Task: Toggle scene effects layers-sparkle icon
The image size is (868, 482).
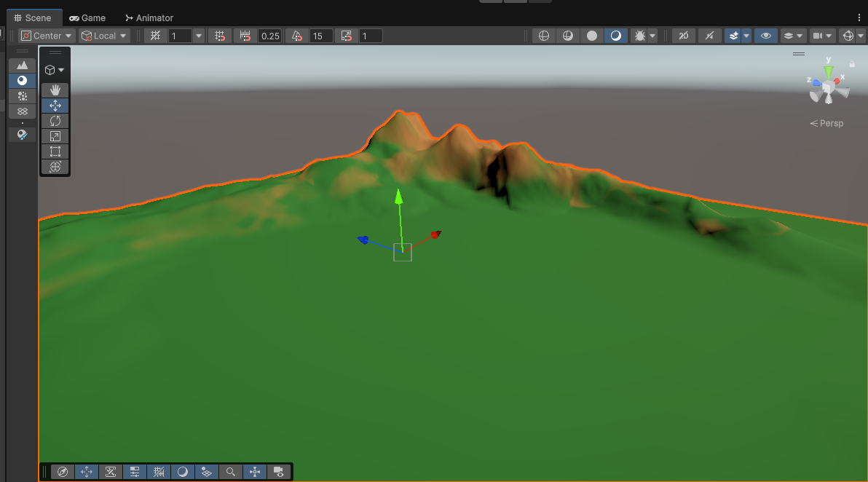Action: click(x=733, y=36)
